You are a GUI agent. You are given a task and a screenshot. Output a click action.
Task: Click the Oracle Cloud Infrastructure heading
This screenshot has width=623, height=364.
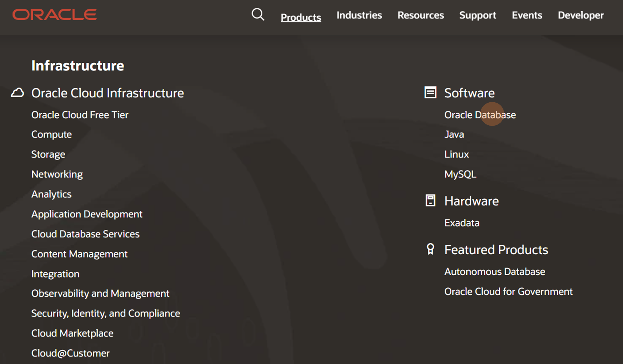(x=108, y=93)
